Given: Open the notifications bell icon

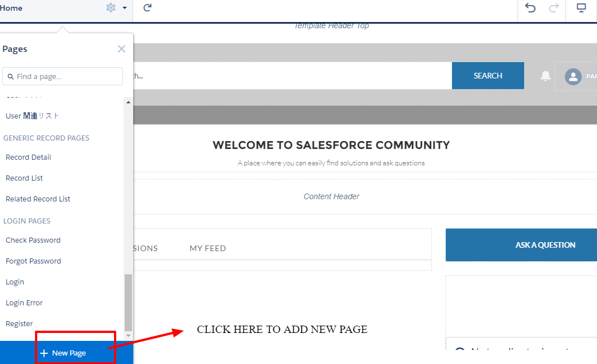Looking at the screenshot, I should click(545, 76).
